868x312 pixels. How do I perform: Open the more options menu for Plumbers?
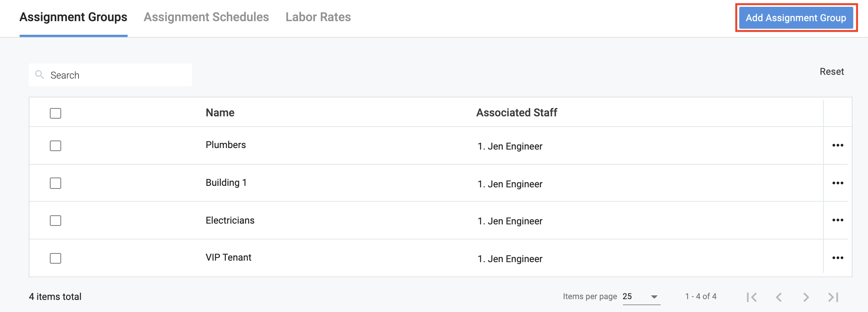(x=837, y=145)
